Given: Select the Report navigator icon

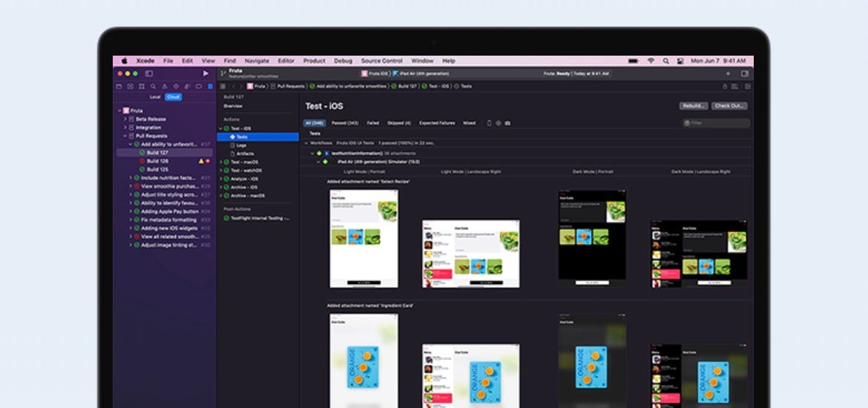Looking at the screenshot, I should click(x=211, y=86).
